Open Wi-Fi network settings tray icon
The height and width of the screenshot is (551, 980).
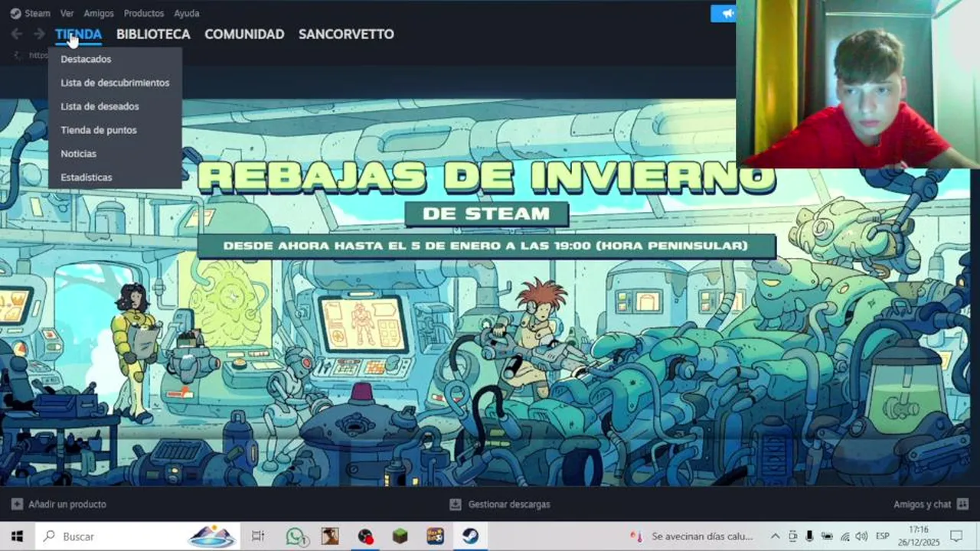844,536
